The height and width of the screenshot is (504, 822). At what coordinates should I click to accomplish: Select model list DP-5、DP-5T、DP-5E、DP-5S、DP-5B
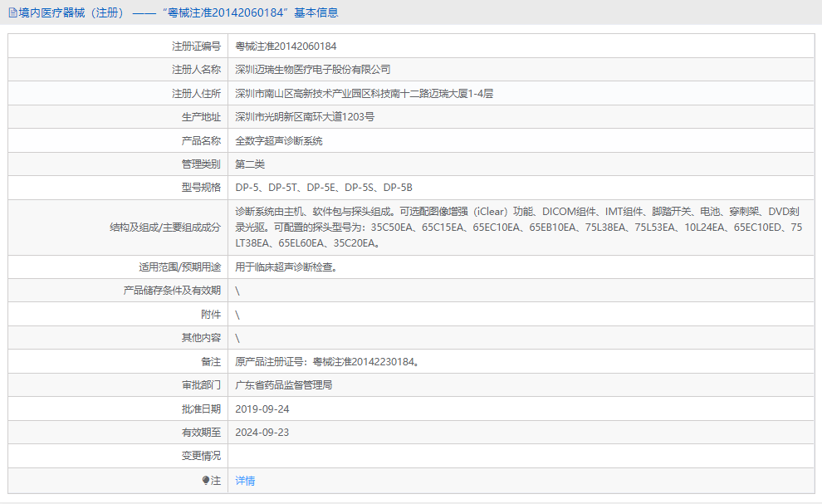click(324, 188)
